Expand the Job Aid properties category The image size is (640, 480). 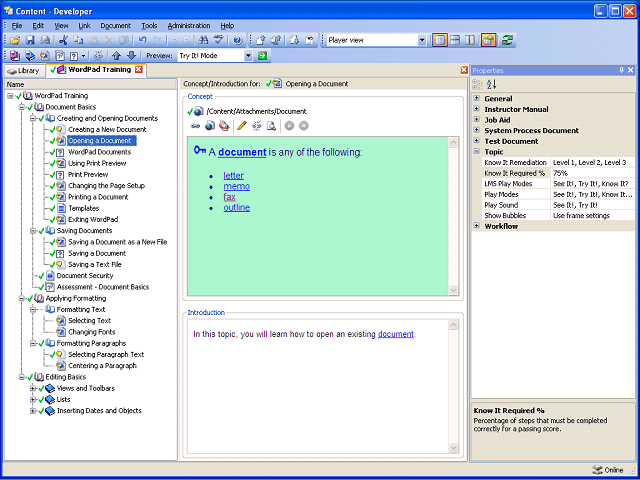(x=476, y=120)
